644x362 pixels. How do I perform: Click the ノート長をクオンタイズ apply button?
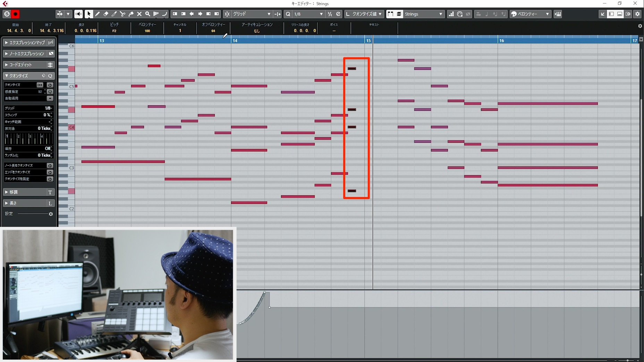(x=50, y=165)
